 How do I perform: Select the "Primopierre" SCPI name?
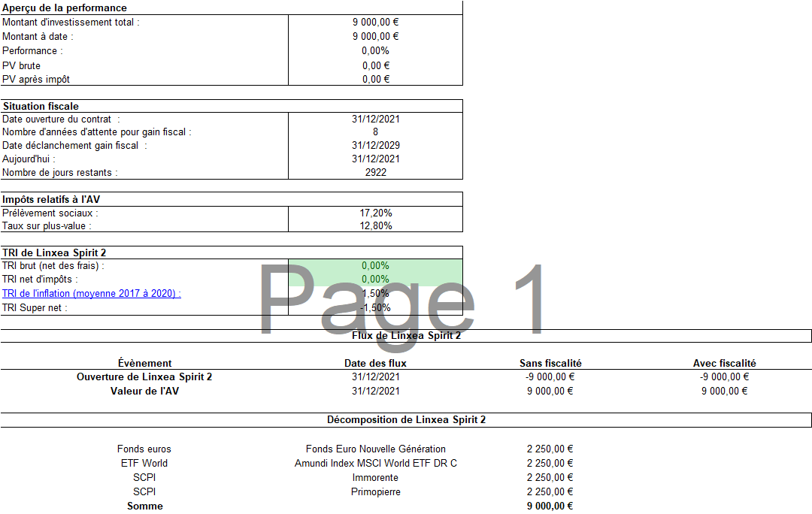pyautogui.click(x=375, y=491)
